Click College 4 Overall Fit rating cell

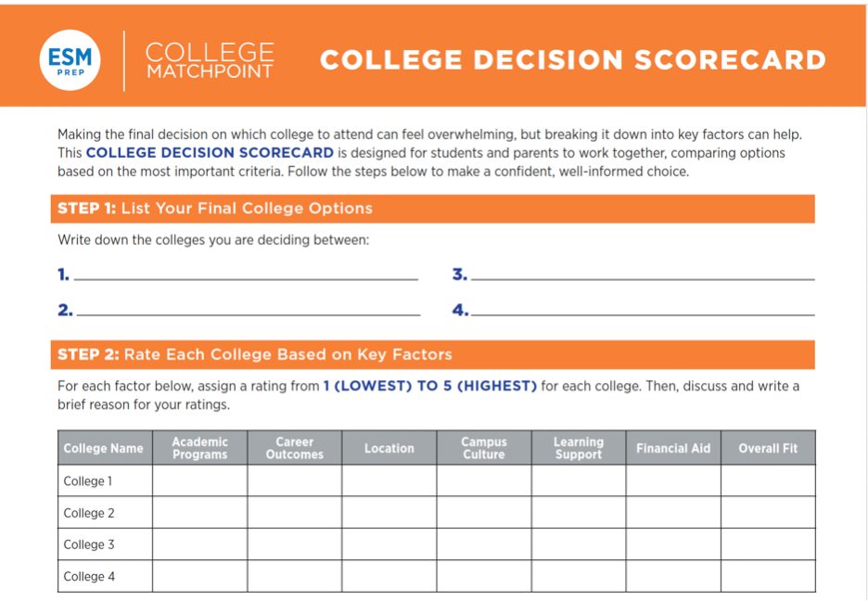point(768,576)
